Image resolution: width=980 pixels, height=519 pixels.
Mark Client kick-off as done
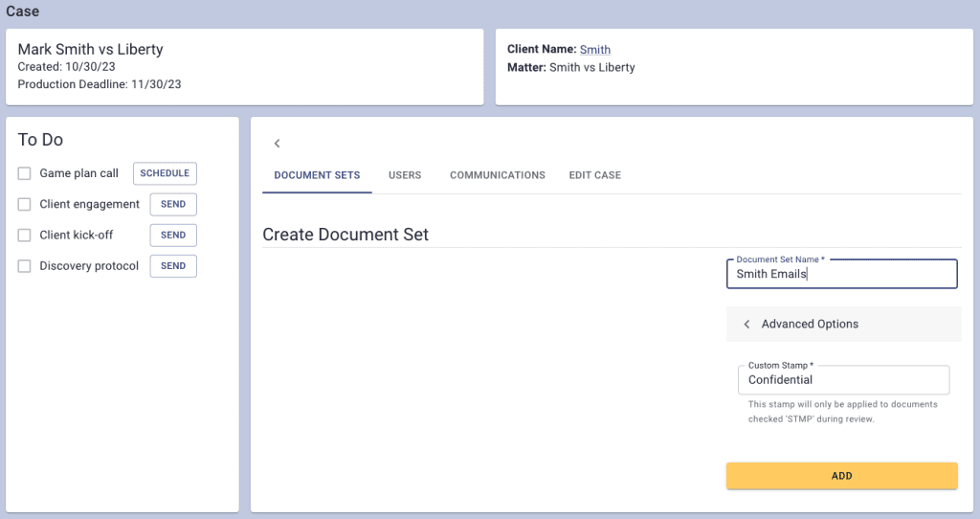pyautogui.click(x=25, y=235)
